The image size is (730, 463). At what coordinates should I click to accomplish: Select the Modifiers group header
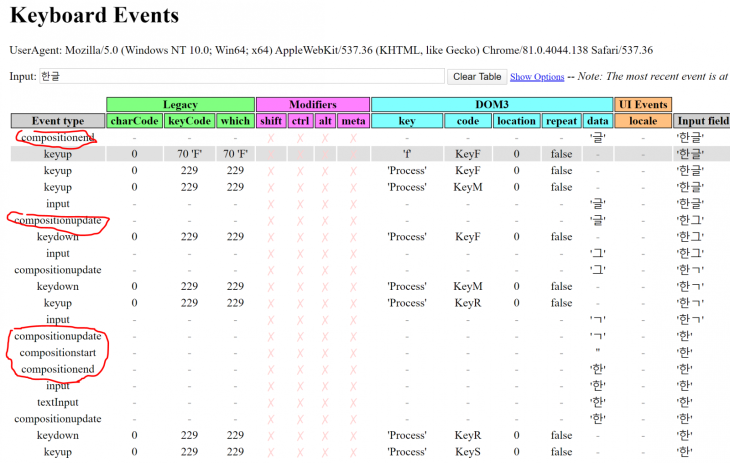pos(313,104)
